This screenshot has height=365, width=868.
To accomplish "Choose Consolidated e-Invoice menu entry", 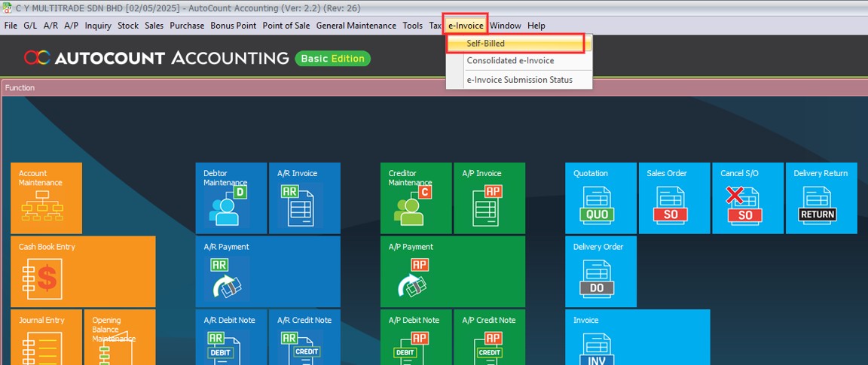I will (x=510, y=61).
